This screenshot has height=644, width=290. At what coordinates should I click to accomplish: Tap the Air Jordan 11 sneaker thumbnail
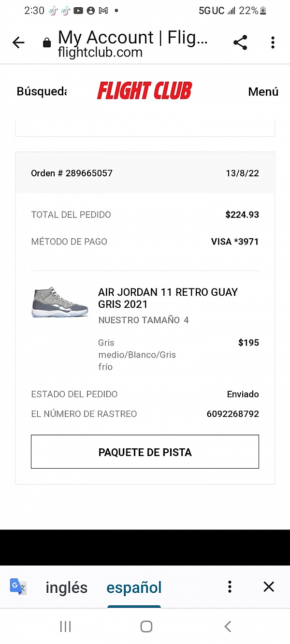pyautogui.click(x=60, y=303)
